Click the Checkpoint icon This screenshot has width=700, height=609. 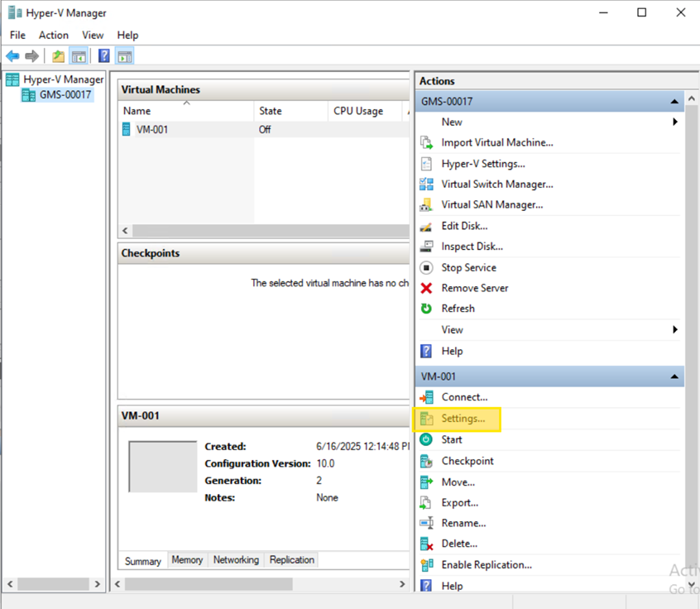pyautogui.click(x=426, y=461)
